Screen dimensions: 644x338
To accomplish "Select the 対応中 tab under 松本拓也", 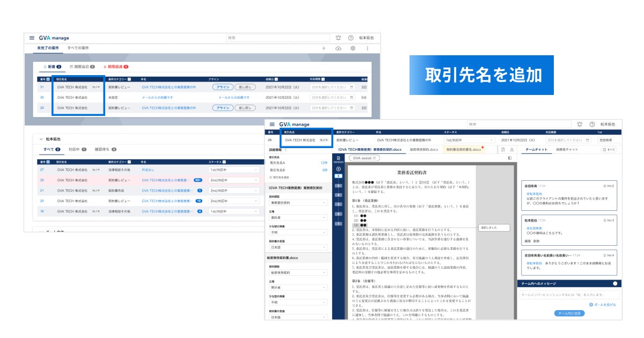I will coord(77,149).
